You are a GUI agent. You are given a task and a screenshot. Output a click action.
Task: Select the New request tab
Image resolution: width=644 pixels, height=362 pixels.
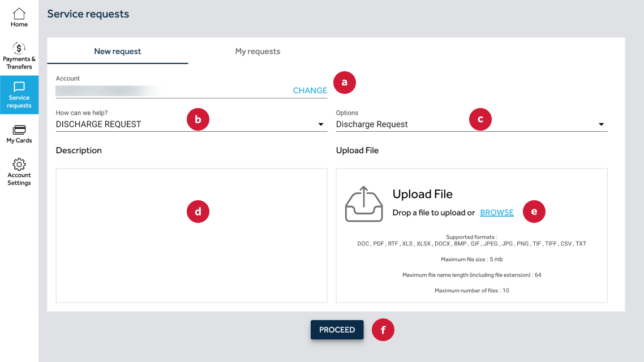click(118, 51)
